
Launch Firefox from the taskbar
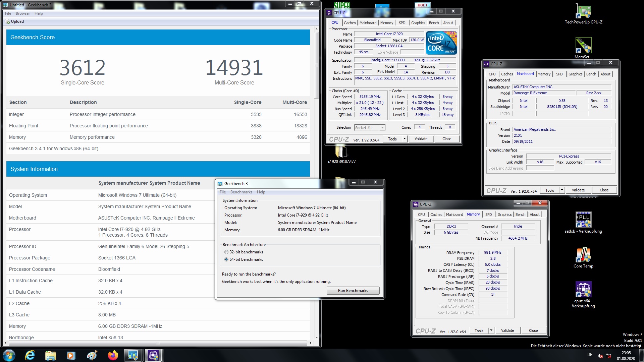pos(113,355)
